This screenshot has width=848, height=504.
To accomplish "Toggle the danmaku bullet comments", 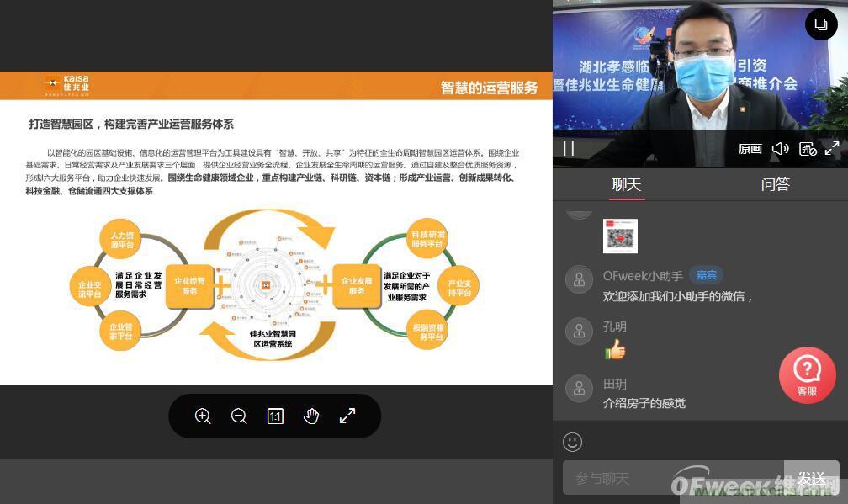I will [807, 148].
